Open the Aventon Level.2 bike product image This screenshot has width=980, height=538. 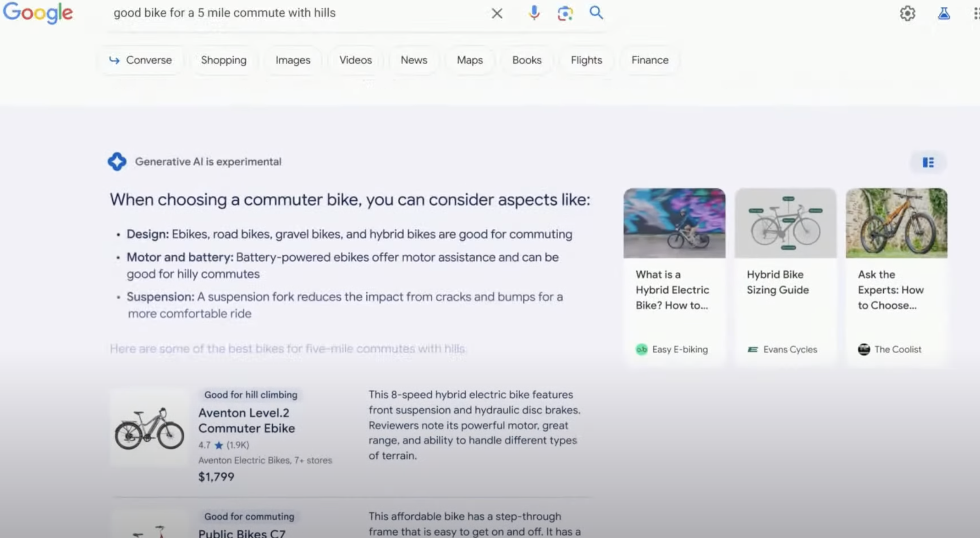click(149, 428)
